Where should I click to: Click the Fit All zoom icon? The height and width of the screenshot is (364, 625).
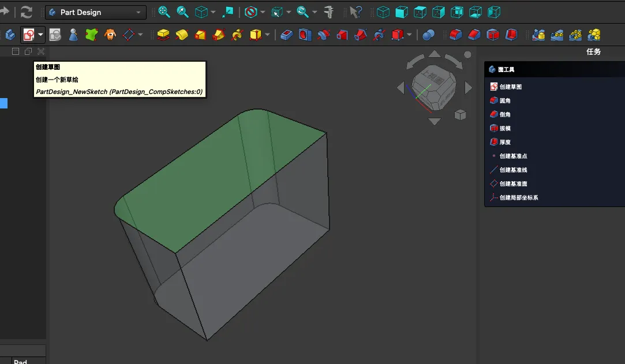point(164,12)
